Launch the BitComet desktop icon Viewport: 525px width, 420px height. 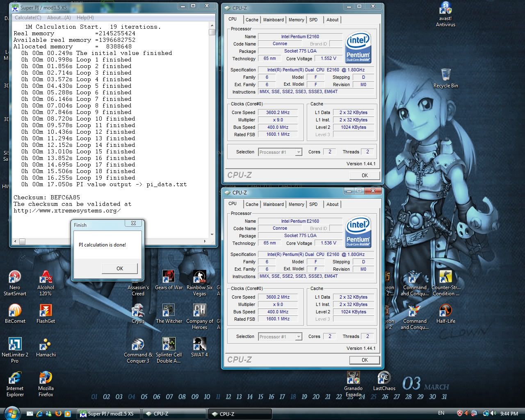click(x=15, y=311)
